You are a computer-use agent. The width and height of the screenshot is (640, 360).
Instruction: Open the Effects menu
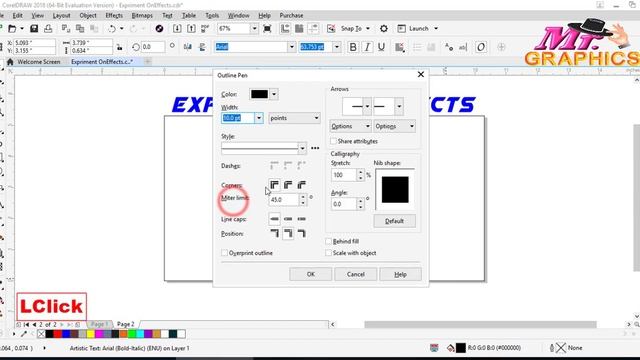click(x=114, y=16)
